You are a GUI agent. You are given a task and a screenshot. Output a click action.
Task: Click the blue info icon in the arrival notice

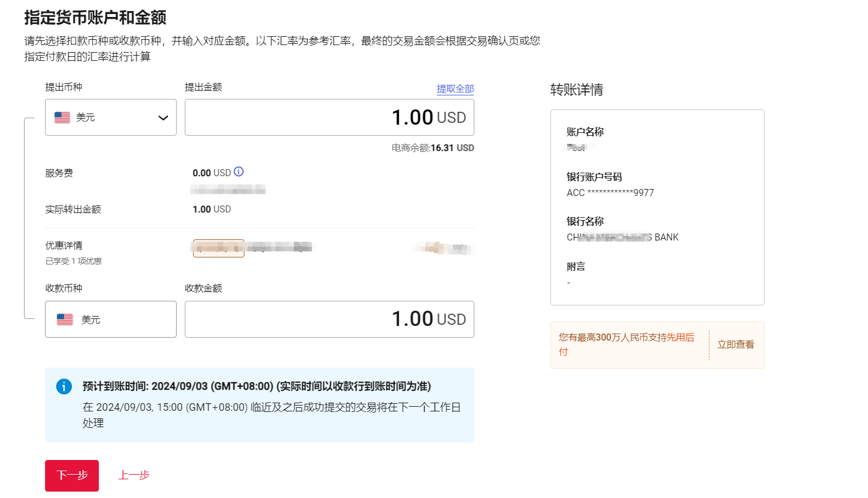(64, 387)
